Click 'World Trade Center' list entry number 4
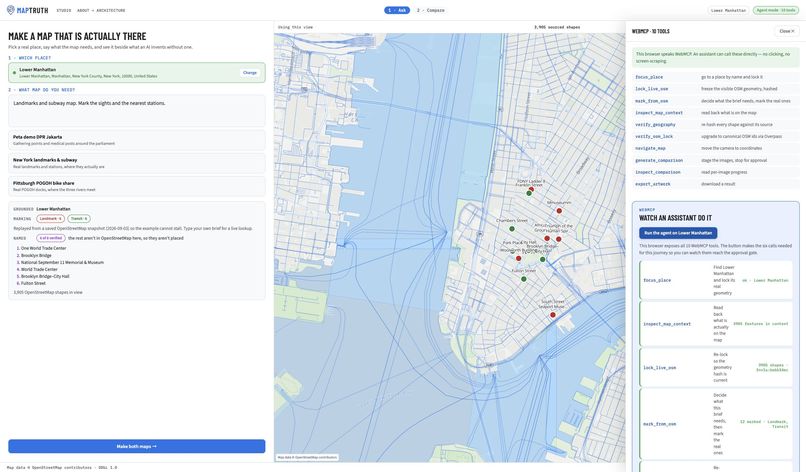Screen dimensions: 806x472 [x=39, y=269]
